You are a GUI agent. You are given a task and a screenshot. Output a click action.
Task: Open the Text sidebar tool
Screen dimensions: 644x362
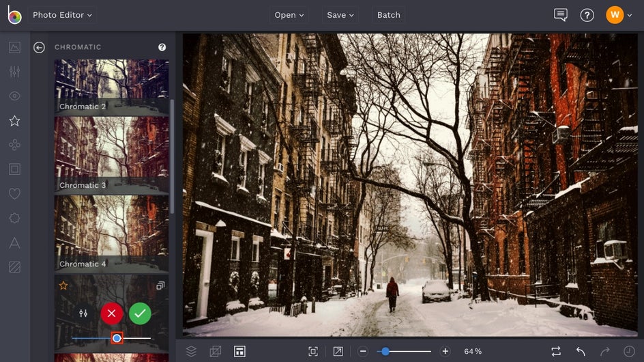(14, 242)
